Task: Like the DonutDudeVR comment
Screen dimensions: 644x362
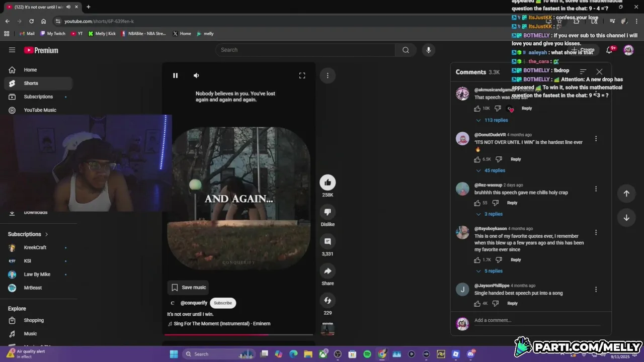Action: [x=477, y=159]
